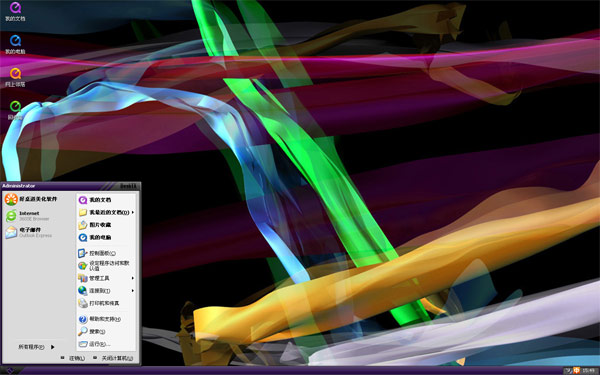Expand 管理工具 submenu
Viewport: 600px width, 375px height.
106,278
